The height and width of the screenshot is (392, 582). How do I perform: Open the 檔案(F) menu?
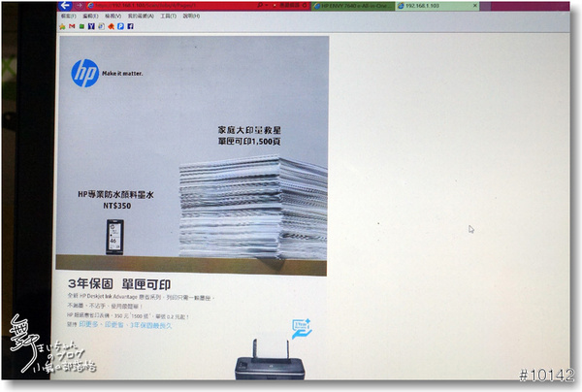(69, 16)
